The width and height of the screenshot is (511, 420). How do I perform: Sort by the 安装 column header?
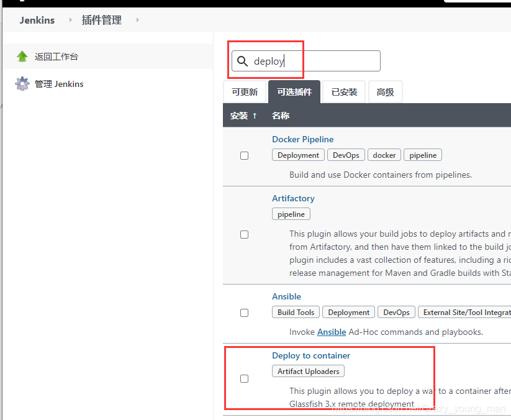click(243, 116)
